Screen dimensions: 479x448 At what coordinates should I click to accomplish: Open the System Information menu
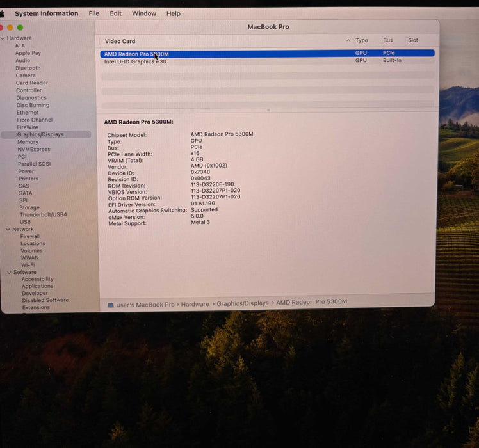pyautogui.click(x=47, y=13)
